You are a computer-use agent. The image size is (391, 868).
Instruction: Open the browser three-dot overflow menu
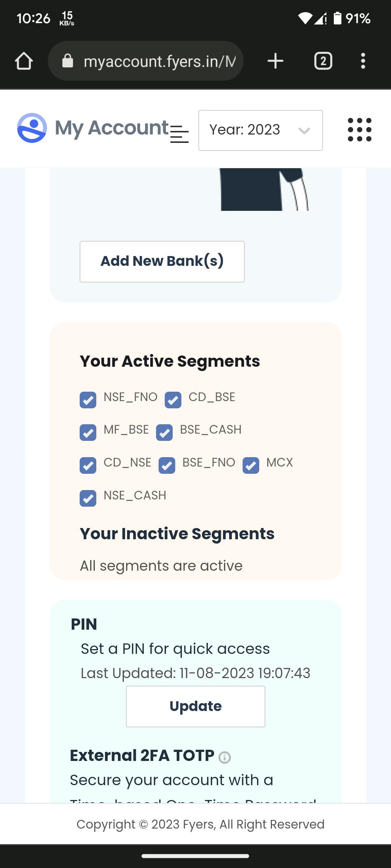363,61
